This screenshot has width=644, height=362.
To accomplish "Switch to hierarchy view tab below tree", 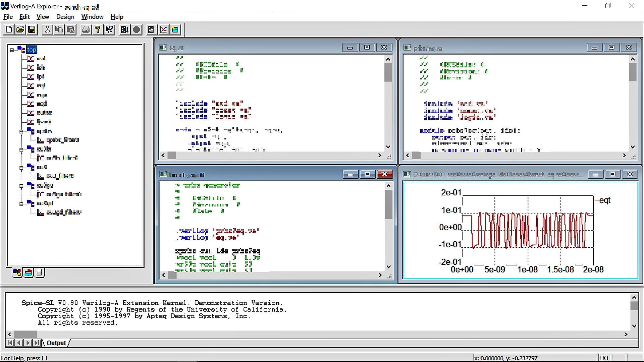I will 17,273.
